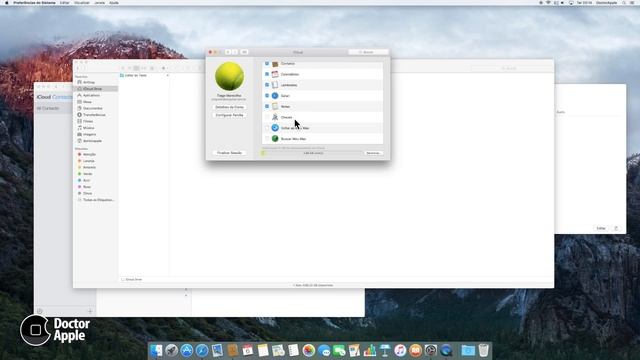640x360 pixels.
Task: Click Configurar Família button
Action: click(x=229, y=115)
